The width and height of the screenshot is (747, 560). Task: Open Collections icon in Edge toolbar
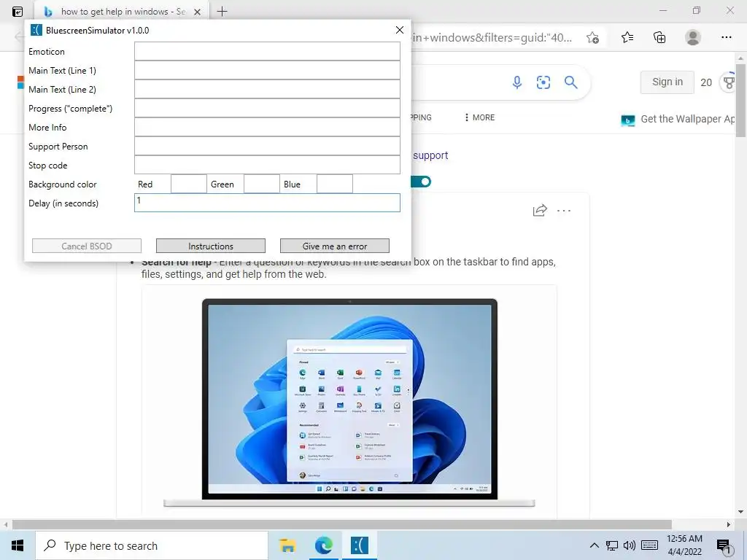(659, 38)
